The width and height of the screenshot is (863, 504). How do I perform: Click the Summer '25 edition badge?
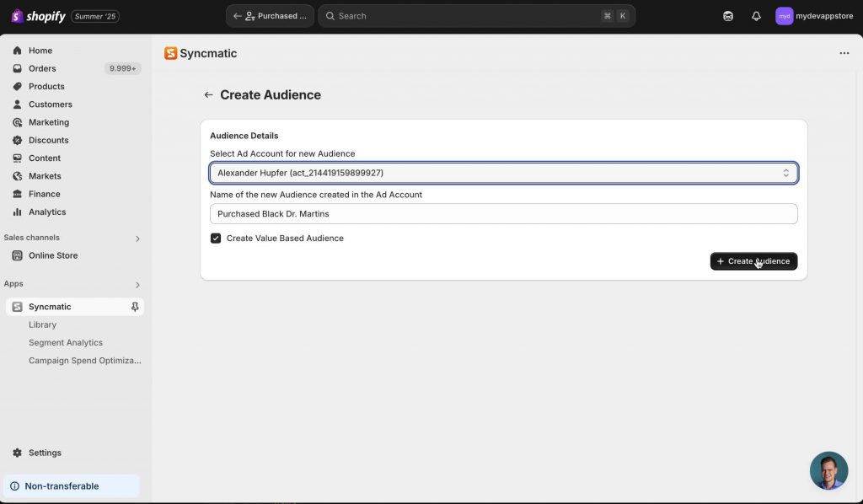[95, 17]
